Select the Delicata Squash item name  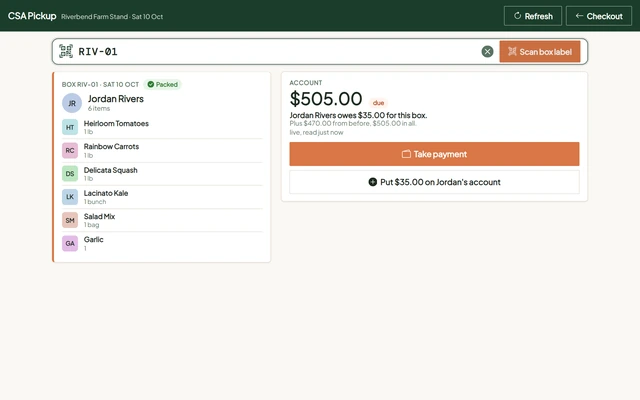click(x=110, y=170)
